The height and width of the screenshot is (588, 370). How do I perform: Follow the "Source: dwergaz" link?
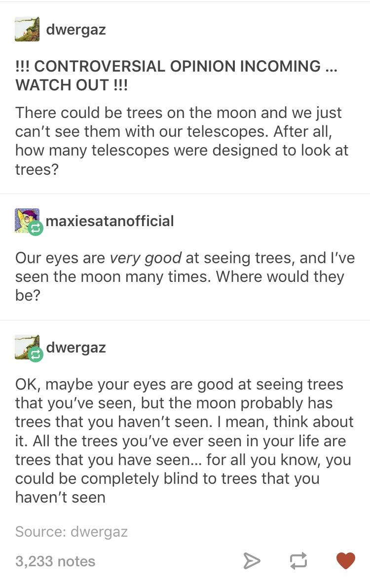coord(72,531)
